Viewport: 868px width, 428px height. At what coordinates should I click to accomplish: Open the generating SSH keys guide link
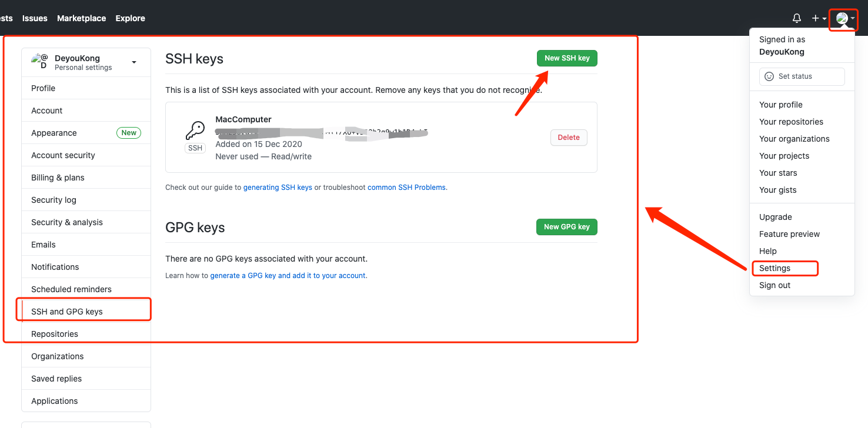click(278, 188)
